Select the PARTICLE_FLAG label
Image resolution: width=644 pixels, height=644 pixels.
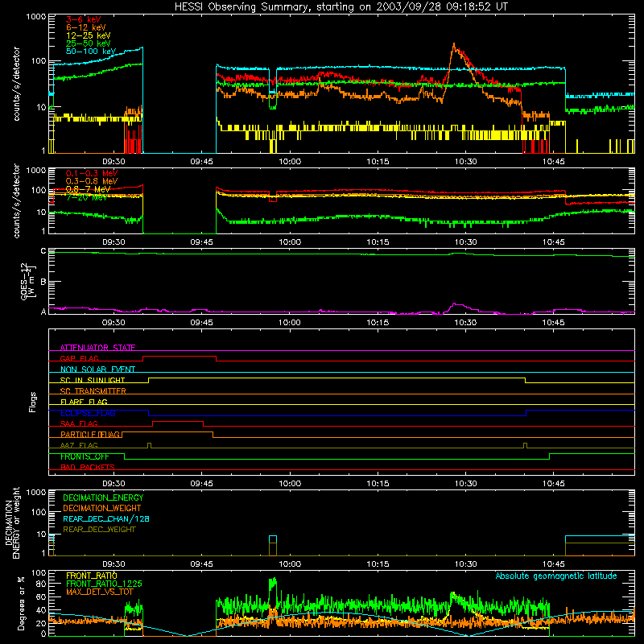90,435
